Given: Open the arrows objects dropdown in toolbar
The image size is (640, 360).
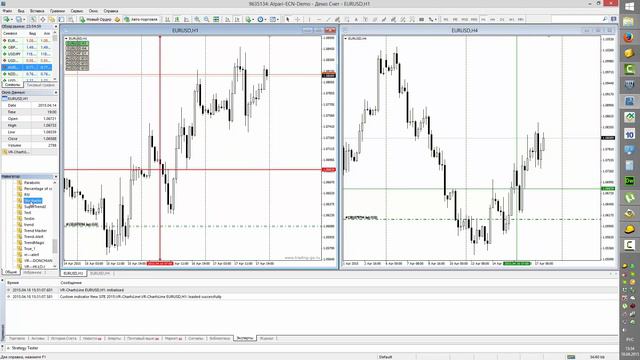Looking at the screenshot, I should pyautogui.click(x=436, y=19).
